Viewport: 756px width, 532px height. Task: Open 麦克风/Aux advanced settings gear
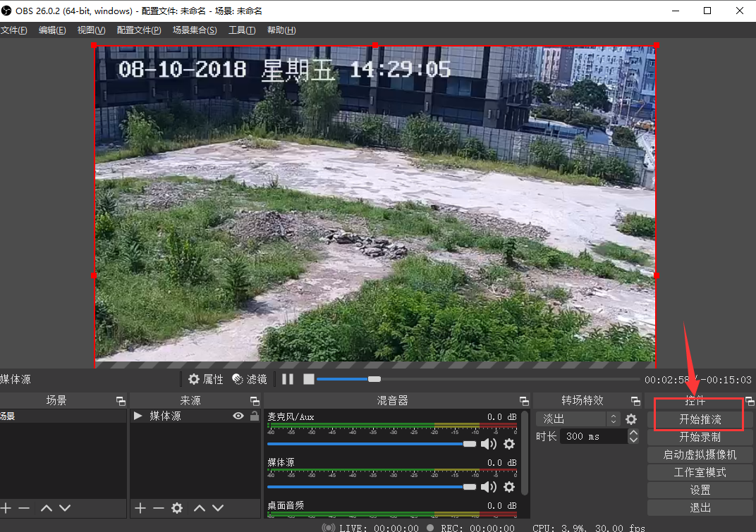[x=508, y=444]
